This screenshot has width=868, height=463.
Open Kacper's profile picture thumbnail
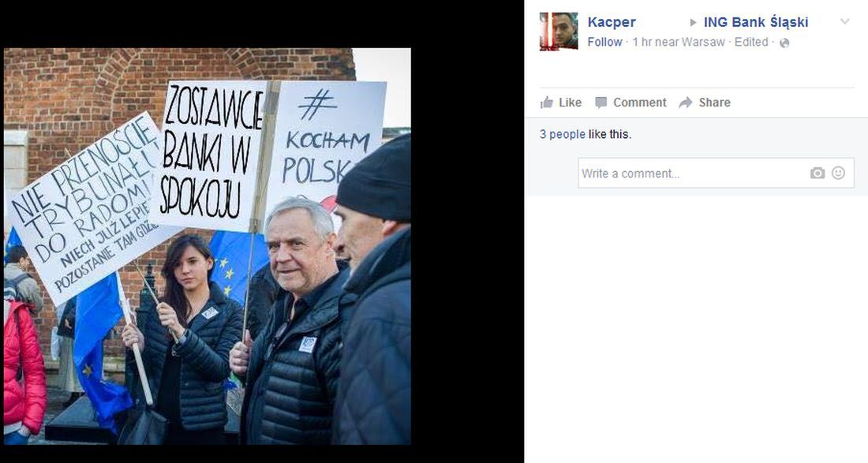coord(559,31)
